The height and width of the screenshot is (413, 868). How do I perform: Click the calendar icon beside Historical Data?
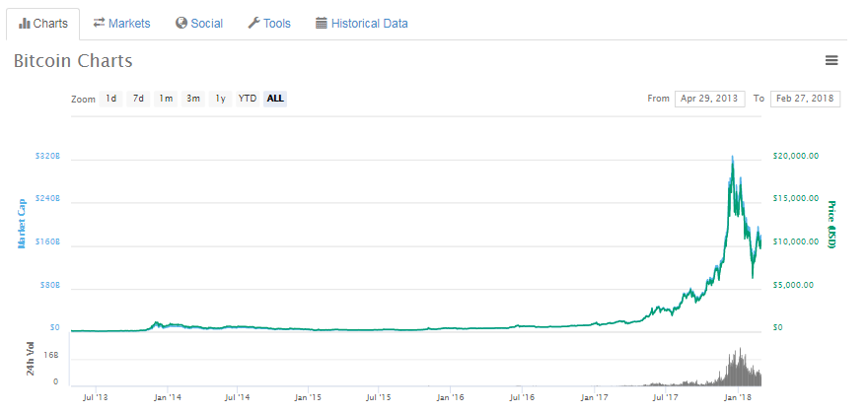coord(322,23)
